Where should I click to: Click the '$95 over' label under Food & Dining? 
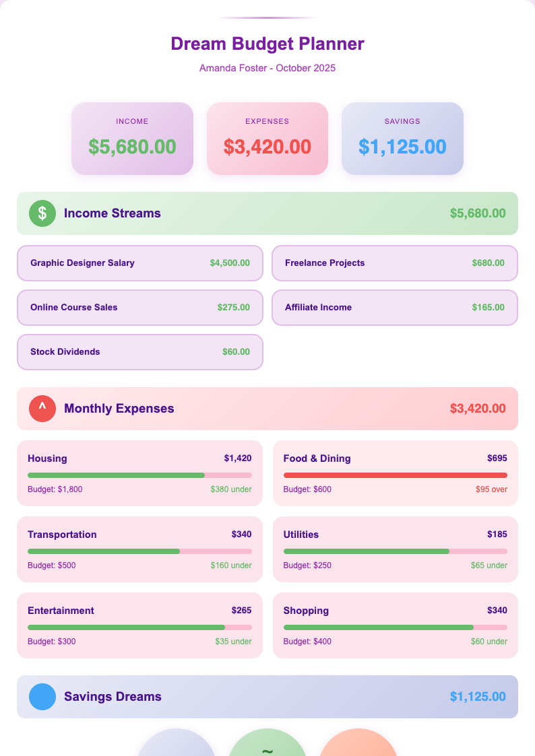click(x=491, y=489)
